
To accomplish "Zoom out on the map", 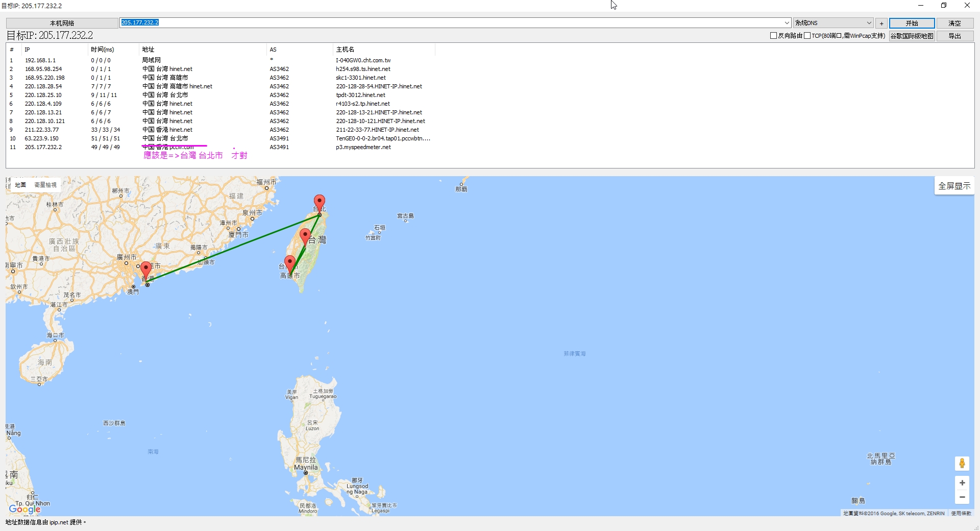I will point(962,497).
